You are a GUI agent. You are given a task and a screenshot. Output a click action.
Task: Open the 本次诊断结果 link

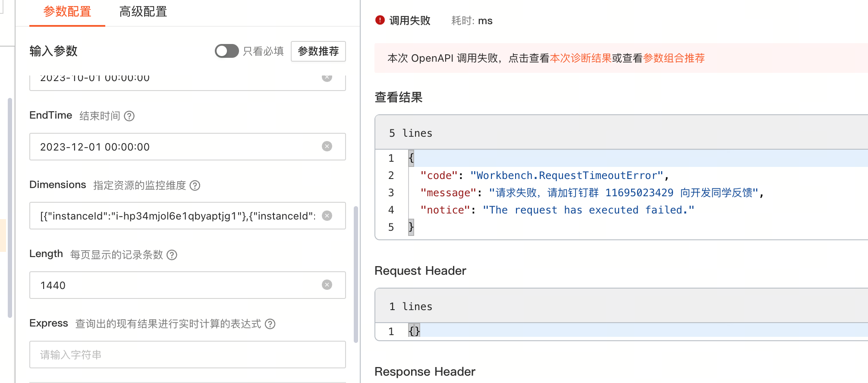(581, 58)
